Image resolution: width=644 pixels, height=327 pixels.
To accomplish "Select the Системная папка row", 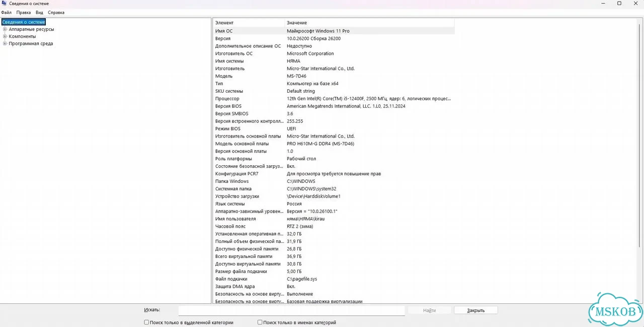I will coord(334,189).
